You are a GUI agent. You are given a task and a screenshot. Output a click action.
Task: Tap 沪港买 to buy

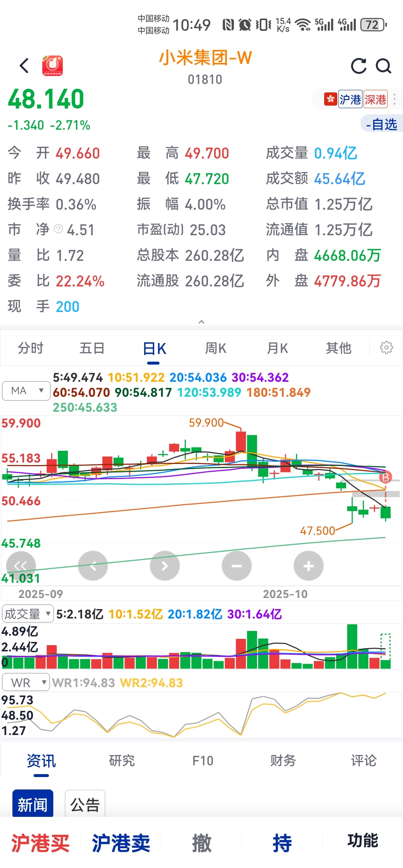pos(40,843)
